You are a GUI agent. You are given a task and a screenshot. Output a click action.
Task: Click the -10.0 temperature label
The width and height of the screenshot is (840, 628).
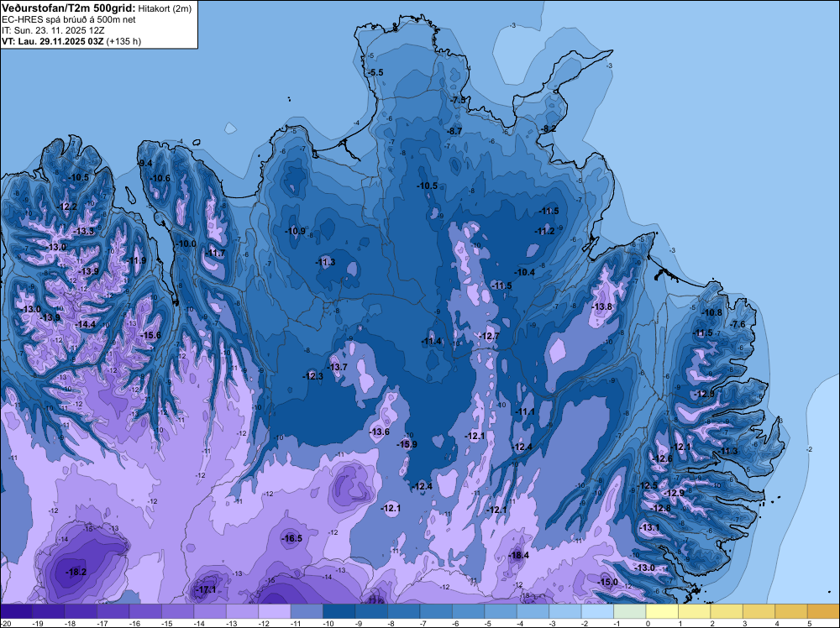[x=186, y=243]
